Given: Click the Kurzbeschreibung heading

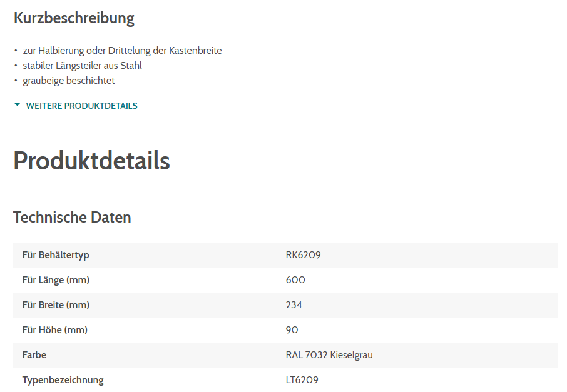Looking at the screenshot, I should pyautogui.click(x=74, y=18).
